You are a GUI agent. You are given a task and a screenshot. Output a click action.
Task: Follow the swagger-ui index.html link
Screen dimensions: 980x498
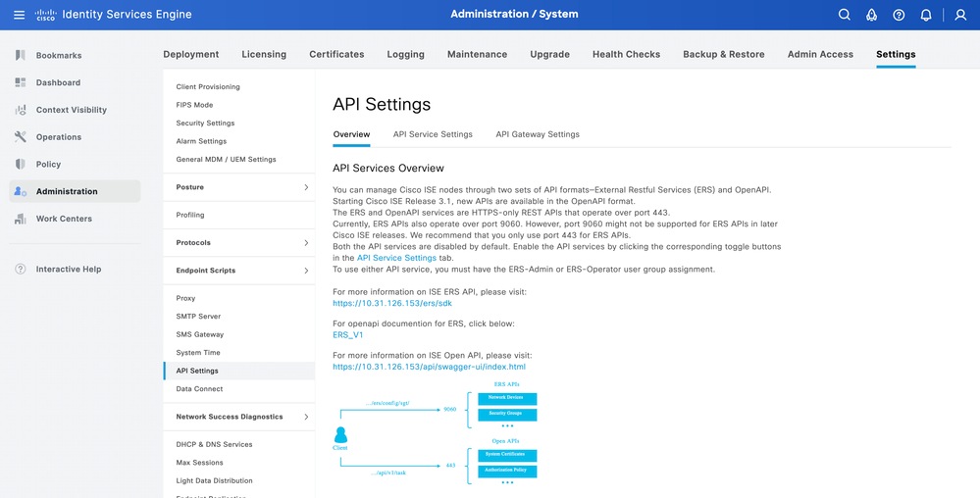click(x=429, y=367)
